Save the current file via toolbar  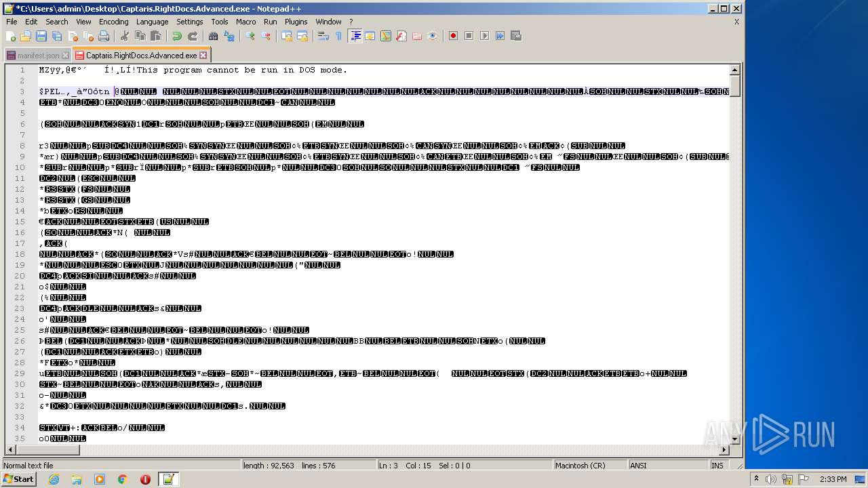(x=41, y=36)
